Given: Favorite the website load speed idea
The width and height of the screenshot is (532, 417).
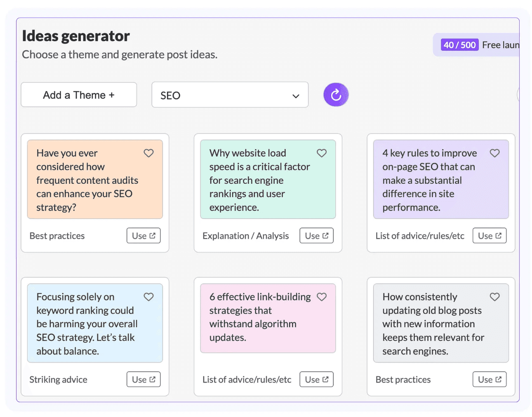Looking at the screenshot, I should 322,153.
